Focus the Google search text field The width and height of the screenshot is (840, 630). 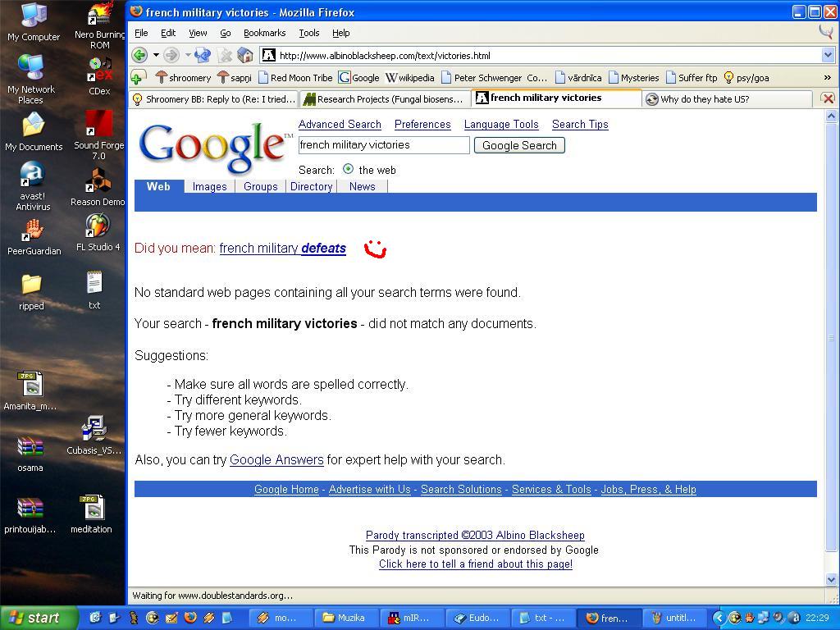384,145
